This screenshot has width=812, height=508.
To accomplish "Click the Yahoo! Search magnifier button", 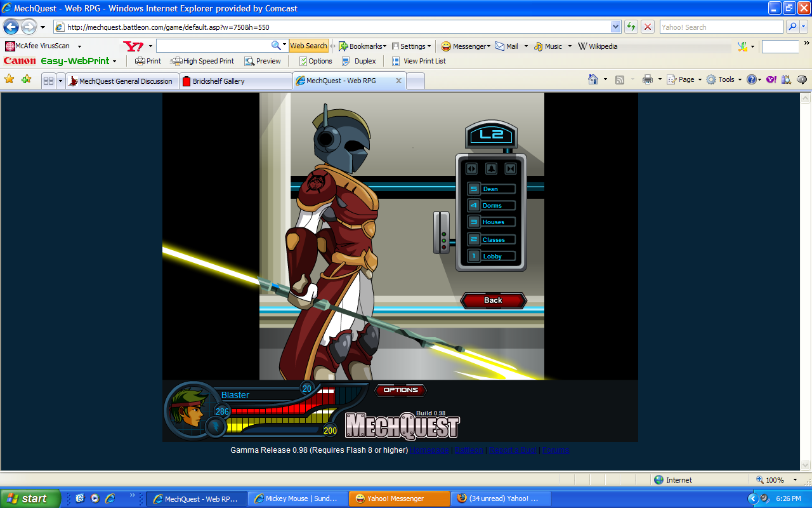I will click(792, 27).
